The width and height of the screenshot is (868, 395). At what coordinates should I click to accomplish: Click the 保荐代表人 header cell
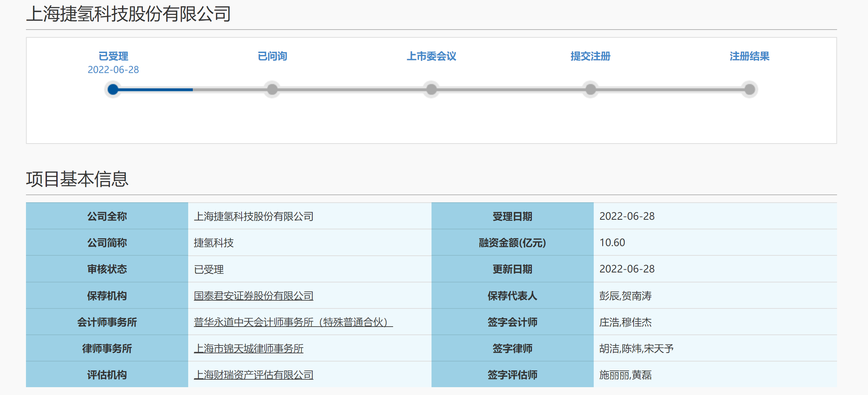(512, 296)
